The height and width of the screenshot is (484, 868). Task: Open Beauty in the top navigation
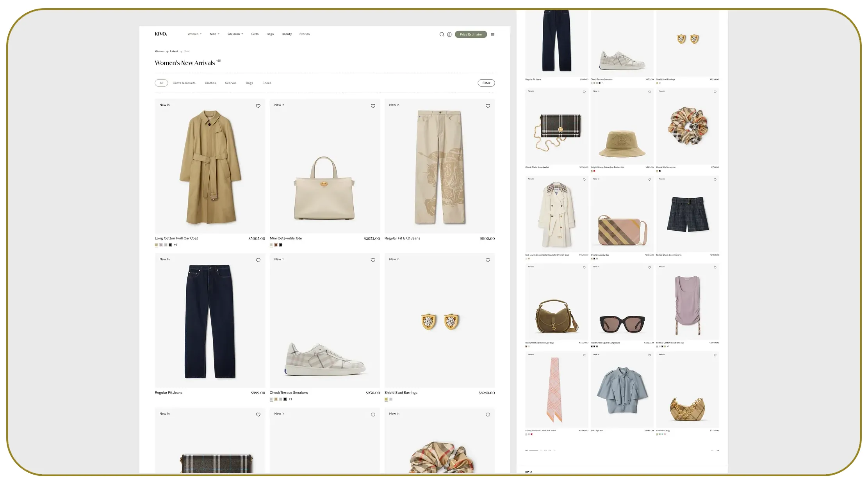pyautogui.click(x=287, y=34)
